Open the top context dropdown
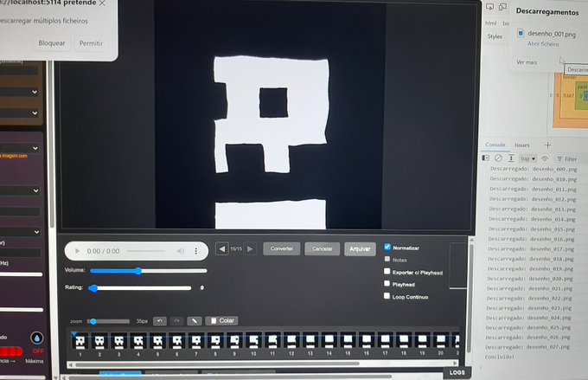 pyautogui.click(x=528, y=158)
